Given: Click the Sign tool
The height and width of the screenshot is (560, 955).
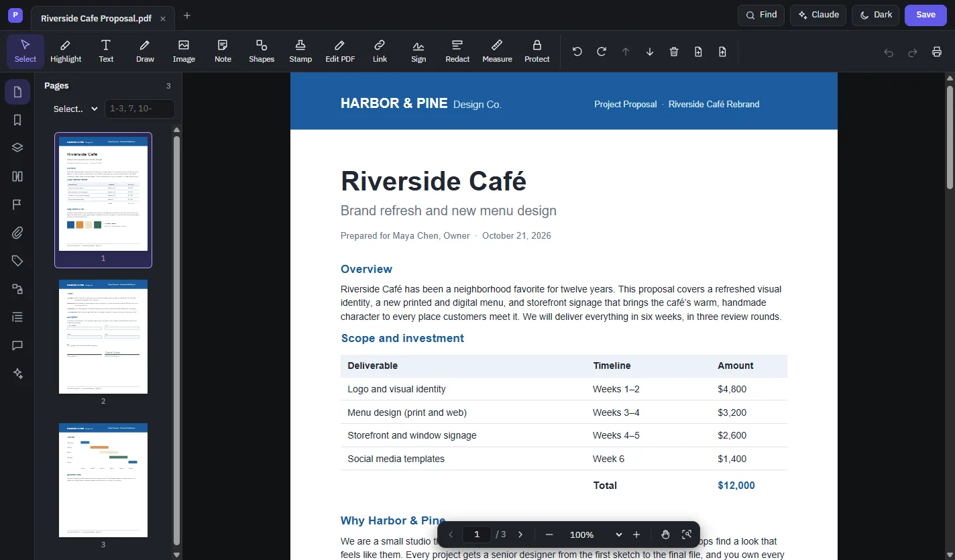Looking at the screenshot, I should coord(418,52).
